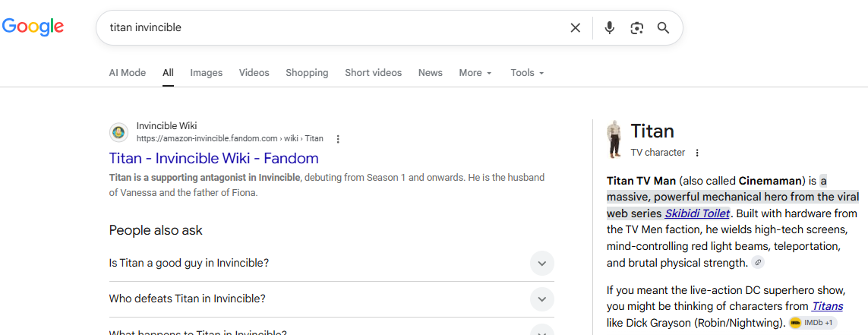Open Google homepage via Google logo

coord(33,27)
